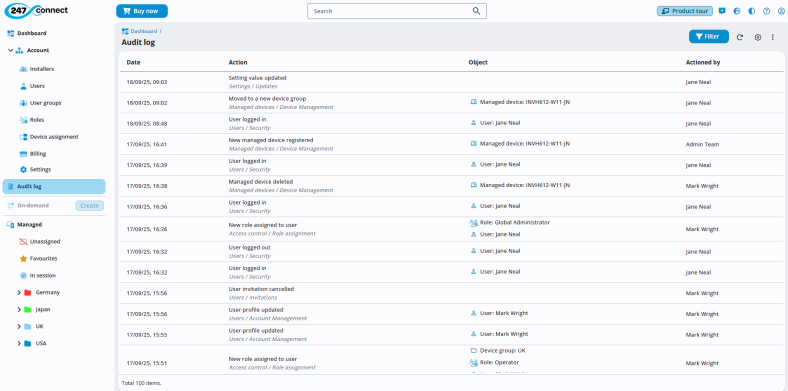Click 'Managed device deleted' entry
This screenshot has height=391, width=788.
coord(260,181)
